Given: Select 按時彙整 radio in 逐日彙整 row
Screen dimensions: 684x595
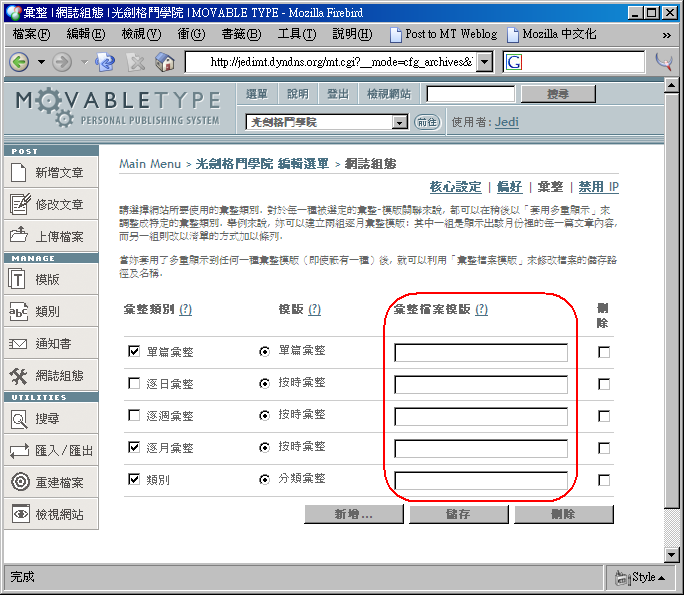Looking at the screenshot, I should (264, 383).
